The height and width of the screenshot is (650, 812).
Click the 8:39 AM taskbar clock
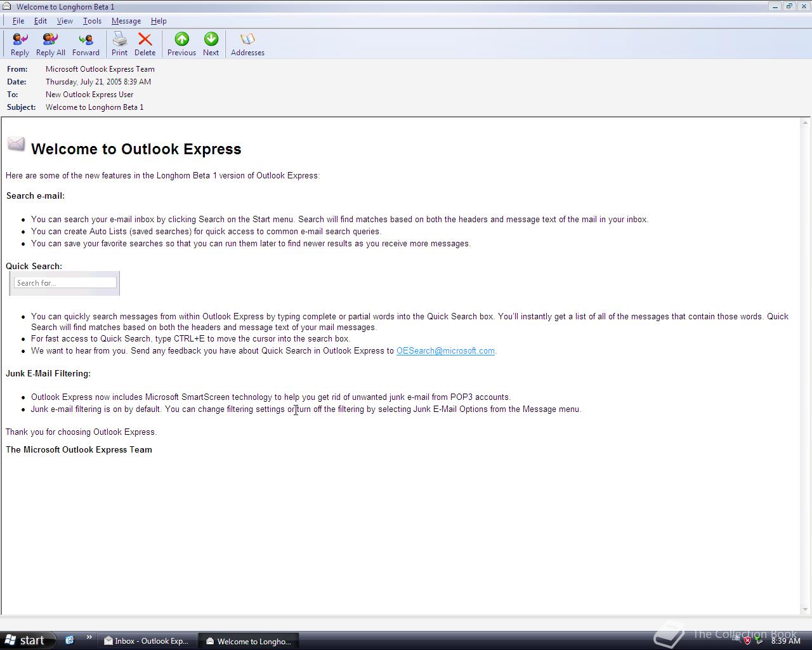click(785, 641)
